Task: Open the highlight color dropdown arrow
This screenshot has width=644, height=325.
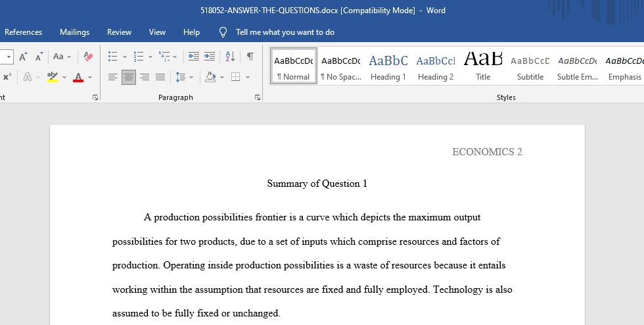Action: [x=64, y=77]
